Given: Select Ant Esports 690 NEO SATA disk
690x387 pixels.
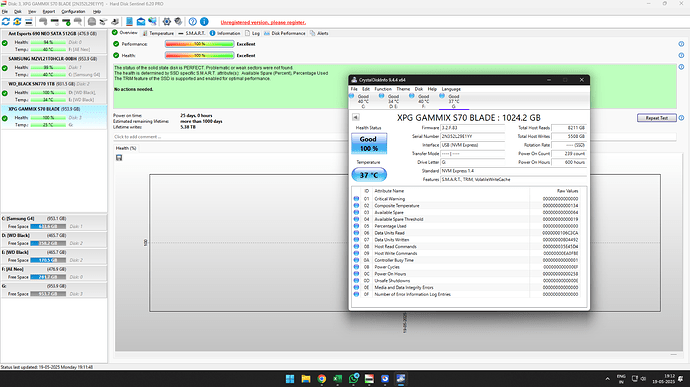Looking at the screenshot, I should tap(54, 41).
